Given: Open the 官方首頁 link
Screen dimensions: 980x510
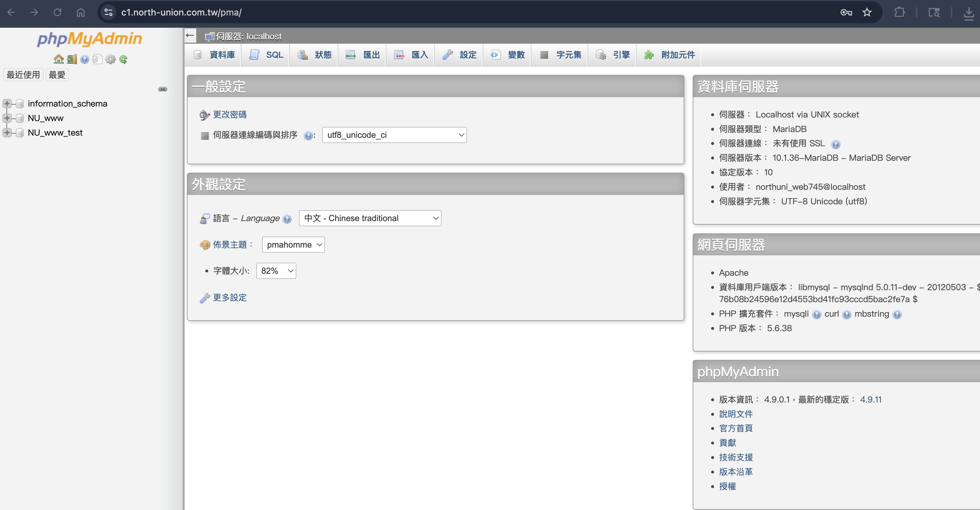Looking at the screenshot, I should pyautogui.click(x=736, y=428).
